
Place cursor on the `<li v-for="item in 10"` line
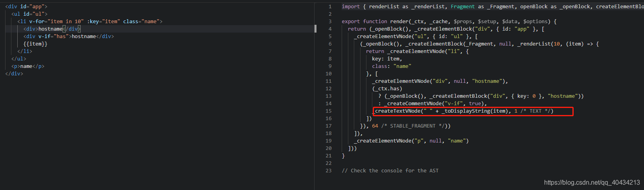pos(90,21)
